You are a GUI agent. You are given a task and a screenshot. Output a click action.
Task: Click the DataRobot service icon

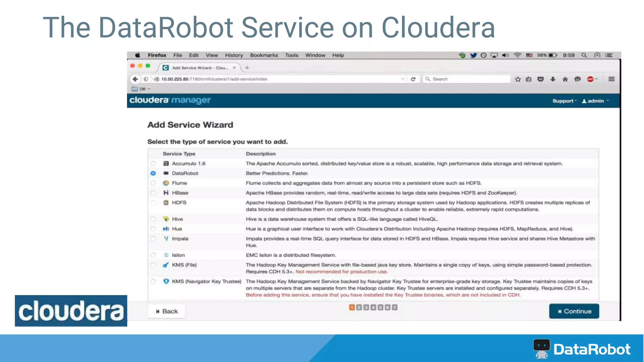[166, 173]
